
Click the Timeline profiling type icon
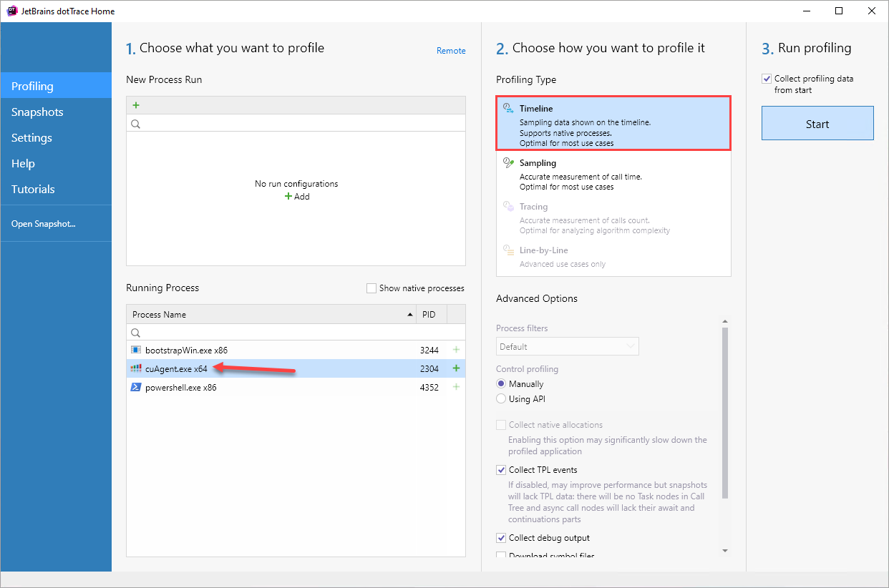pyautogui.click(x=508, y=109)
